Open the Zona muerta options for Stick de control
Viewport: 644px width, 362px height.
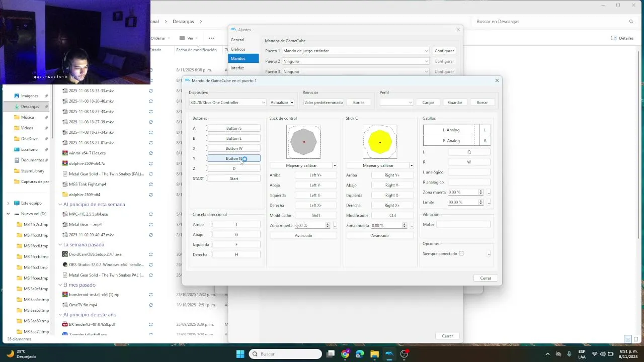[335, 226]
